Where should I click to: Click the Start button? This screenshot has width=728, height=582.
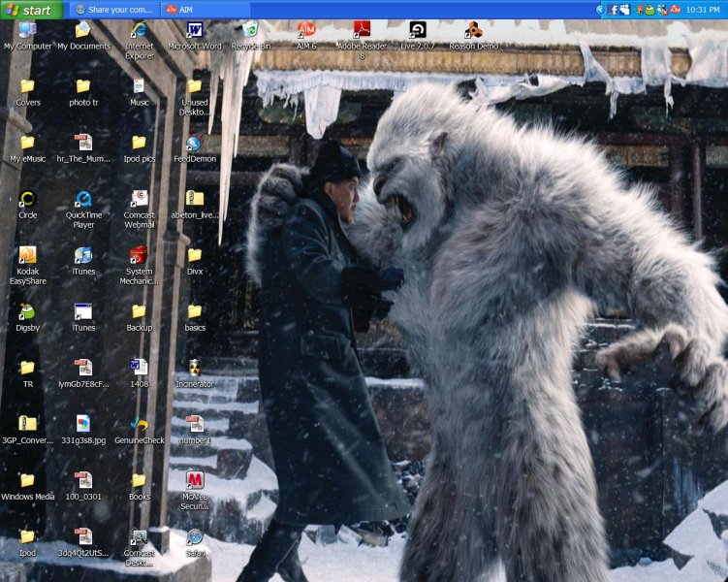pyautogui.click(x=32, y=10)
